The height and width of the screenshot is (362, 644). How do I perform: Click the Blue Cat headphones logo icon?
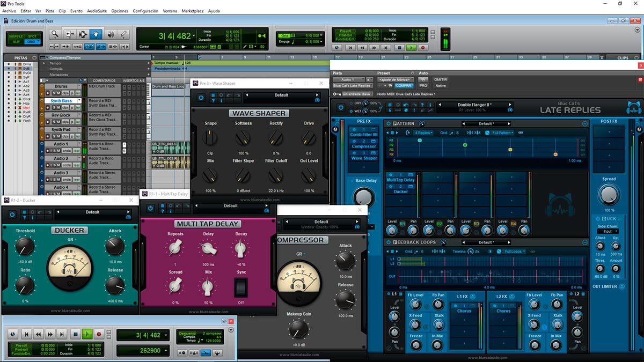[x=634, y=107]
